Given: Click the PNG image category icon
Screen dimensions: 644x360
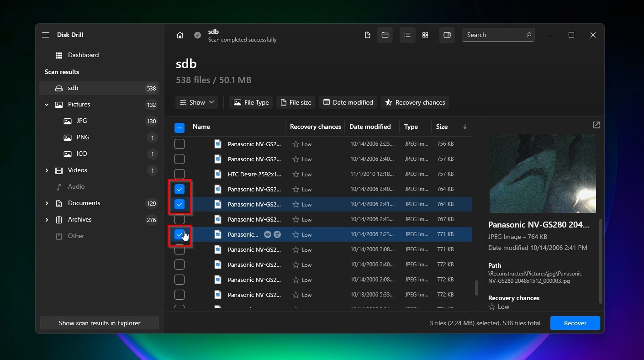Looking at the screenshot, I should pyautogui.click(x=68, y=138).
